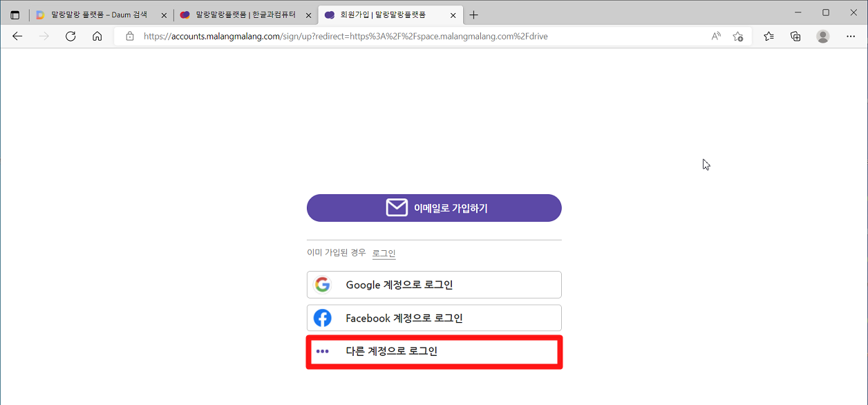Image resolution: width=868 pixels, height=405 pixels.
Task: Close the Daum 검색 tab
Action: coord(164,15)
